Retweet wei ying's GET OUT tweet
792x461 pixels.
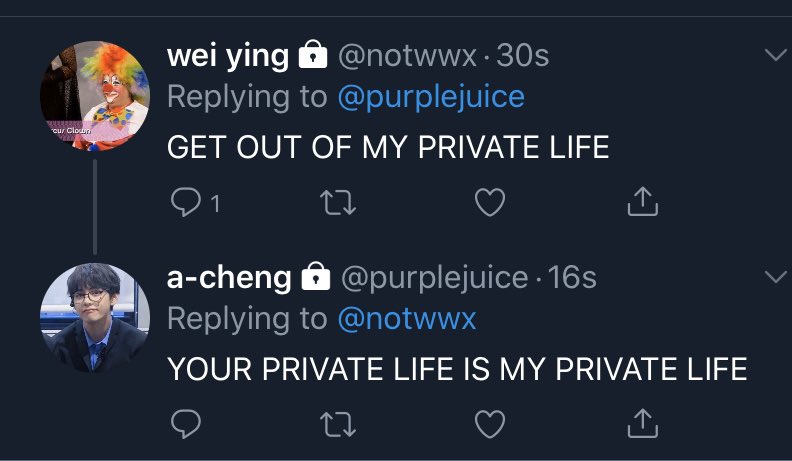pos(338,202)
